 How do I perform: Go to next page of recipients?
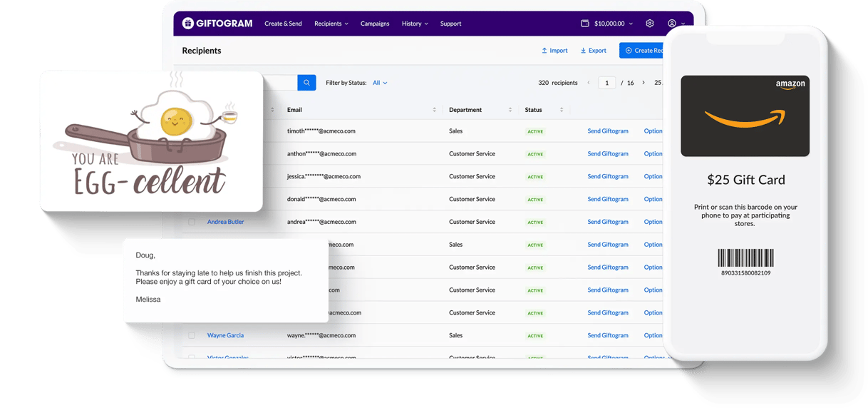[x=644, y=83]
